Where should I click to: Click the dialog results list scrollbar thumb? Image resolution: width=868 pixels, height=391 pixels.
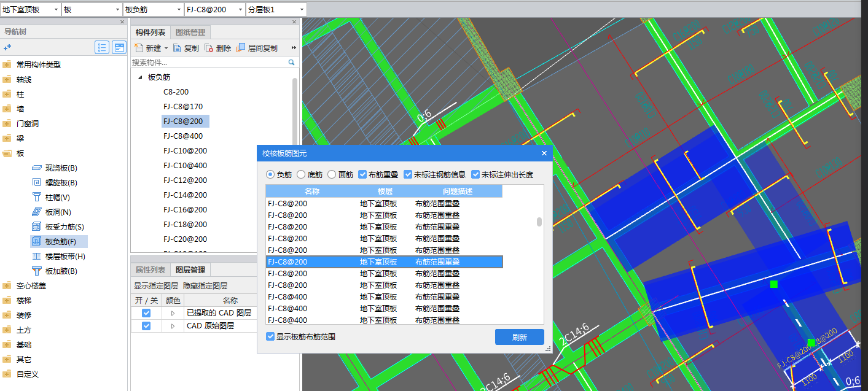[539, 222]
